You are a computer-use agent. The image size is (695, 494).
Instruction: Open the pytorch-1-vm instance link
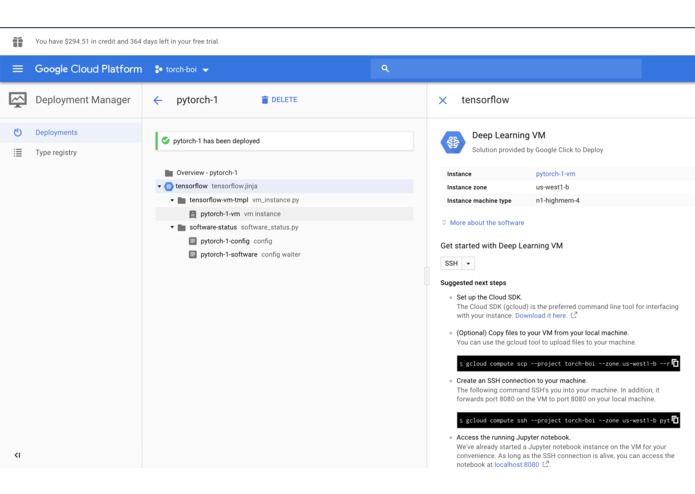[x=555, y=174]
